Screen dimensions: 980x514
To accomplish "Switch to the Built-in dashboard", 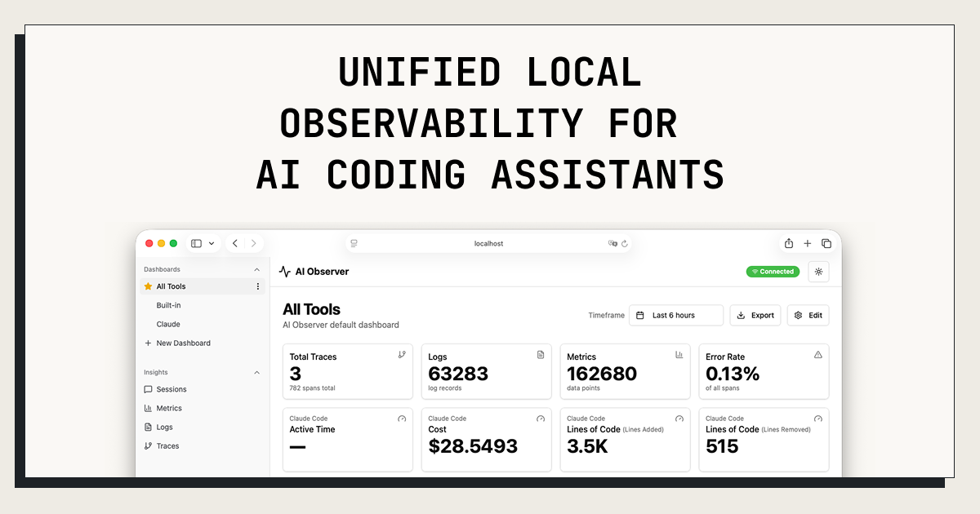I will coord(167,305).
